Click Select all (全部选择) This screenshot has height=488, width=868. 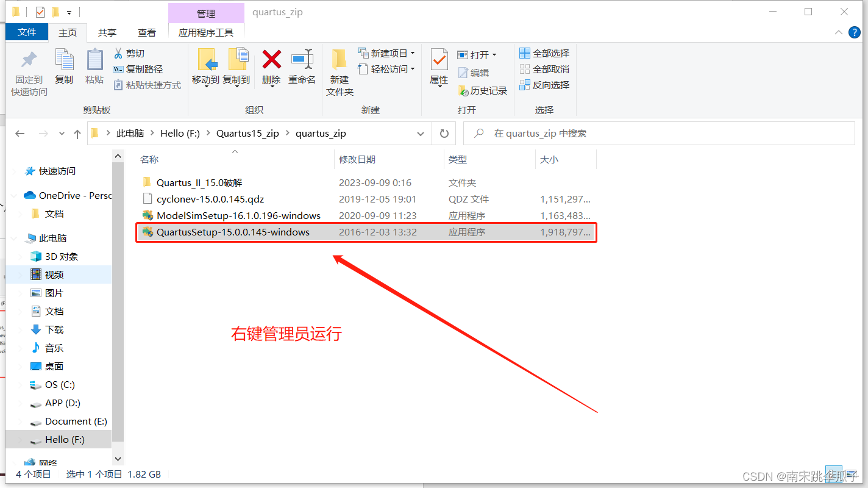click(544, 53)
